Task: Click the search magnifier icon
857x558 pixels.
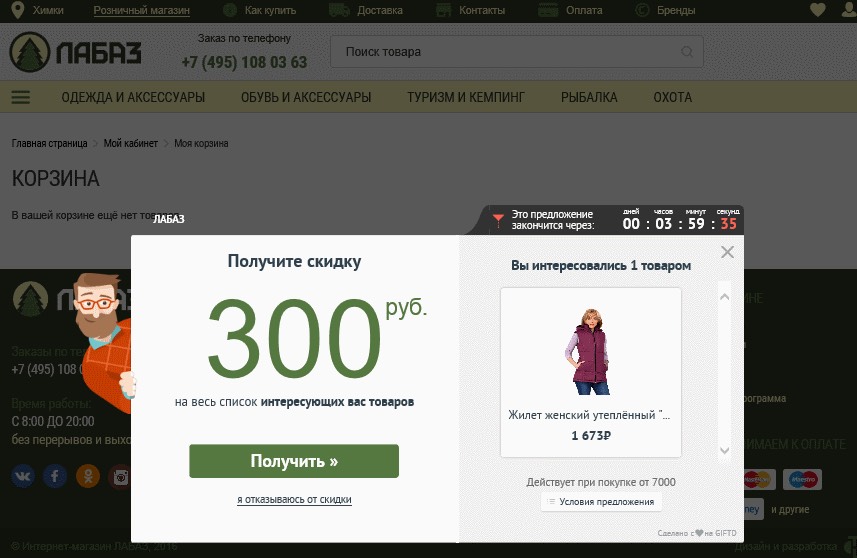Action: click(687, 52)
